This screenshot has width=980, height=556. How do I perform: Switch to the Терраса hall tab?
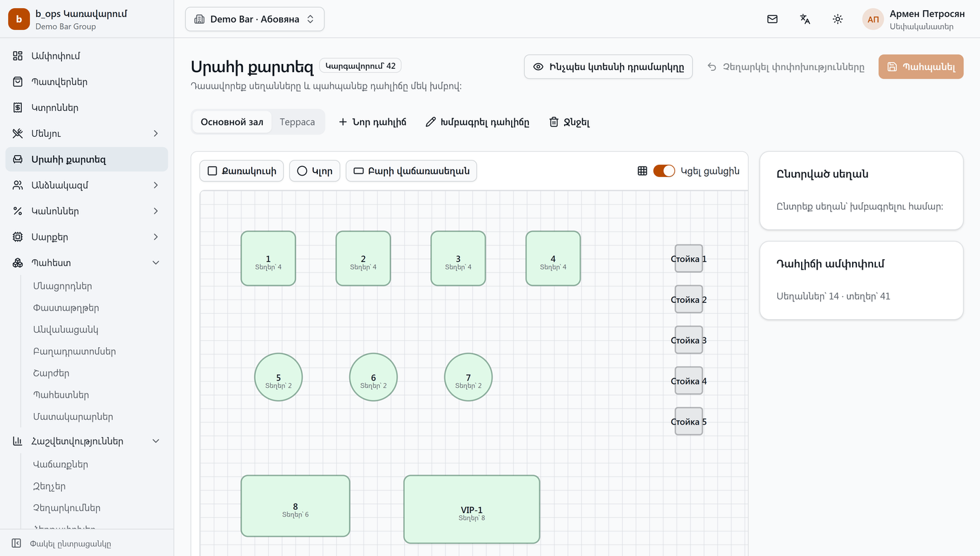pyautogui.click(x=297, y=122)
